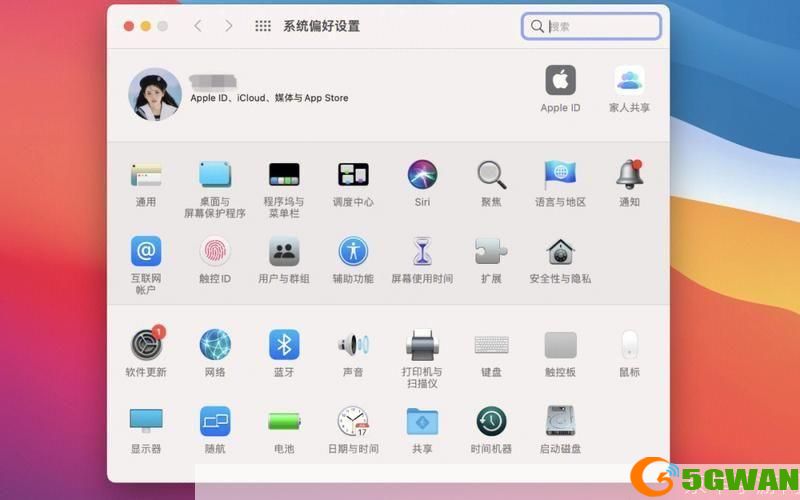800x500 pixels.
Task: Click the user profile avatar picture
Action: (155, 94)
